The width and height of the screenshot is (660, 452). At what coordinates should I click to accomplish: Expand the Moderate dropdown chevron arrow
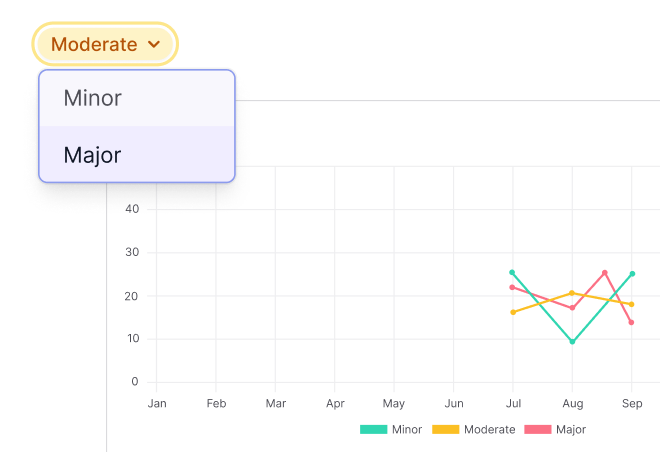pyautogui.click(x=154, y=45)
